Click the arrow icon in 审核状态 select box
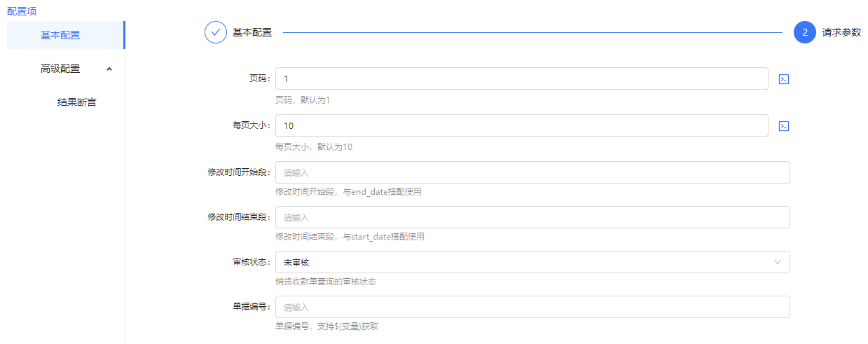The height and width of the screenshot is (344, 868). pyautogui.click(x=777, y=262)
